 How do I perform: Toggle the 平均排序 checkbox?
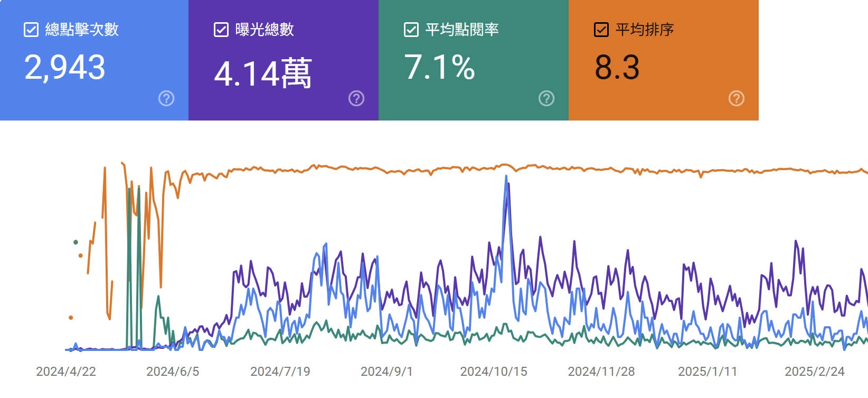tap(601, 30)
